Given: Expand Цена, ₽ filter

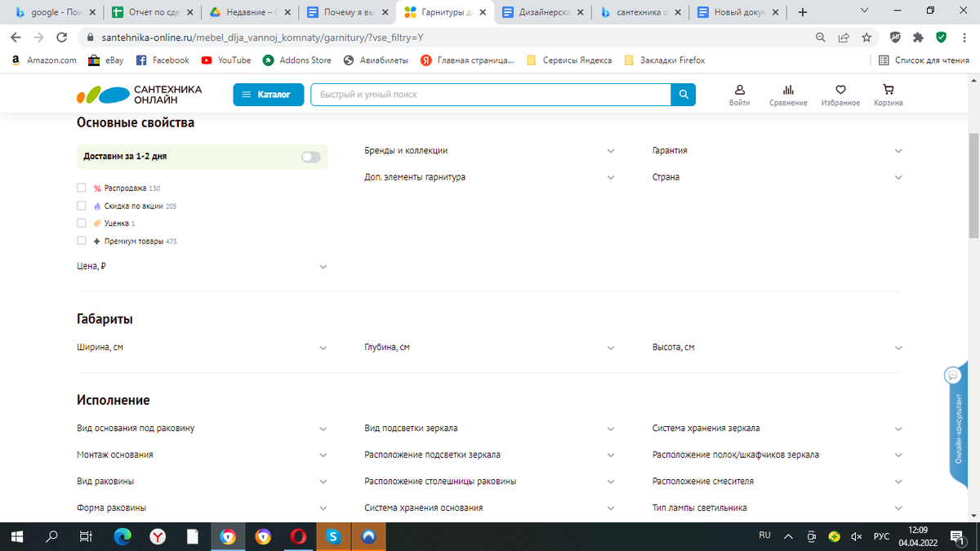Looking at the screenshot, I should [202, 266].
